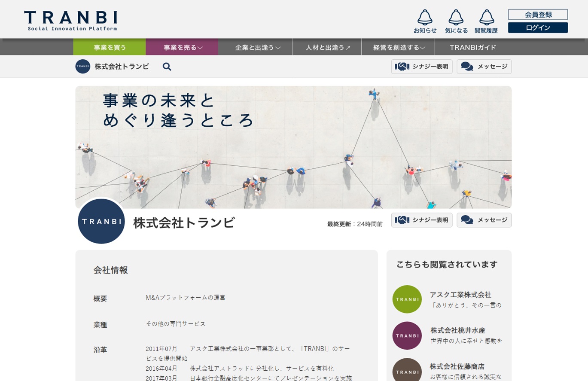
Task: Open the アスク工業株式会社 link
Action: 460,295
